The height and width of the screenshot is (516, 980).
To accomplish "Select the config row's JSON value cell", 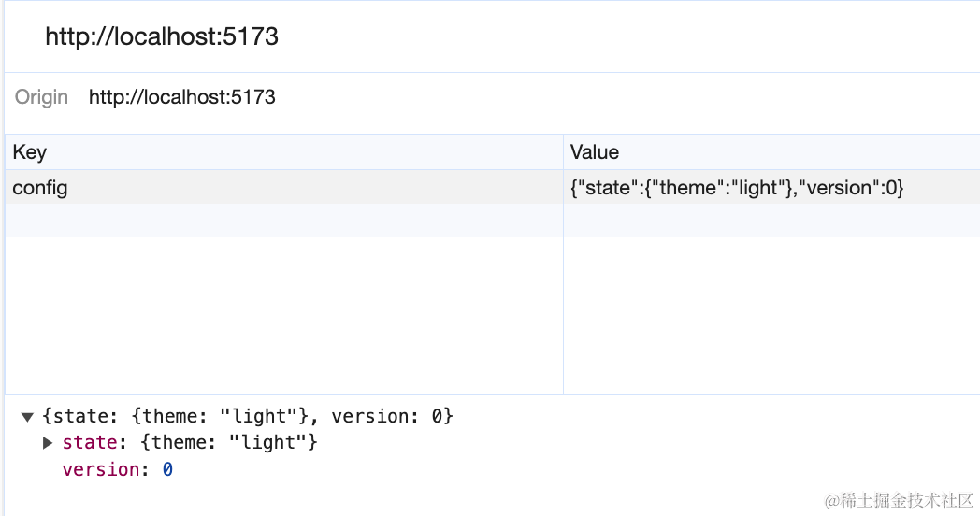I will (737, 188).
